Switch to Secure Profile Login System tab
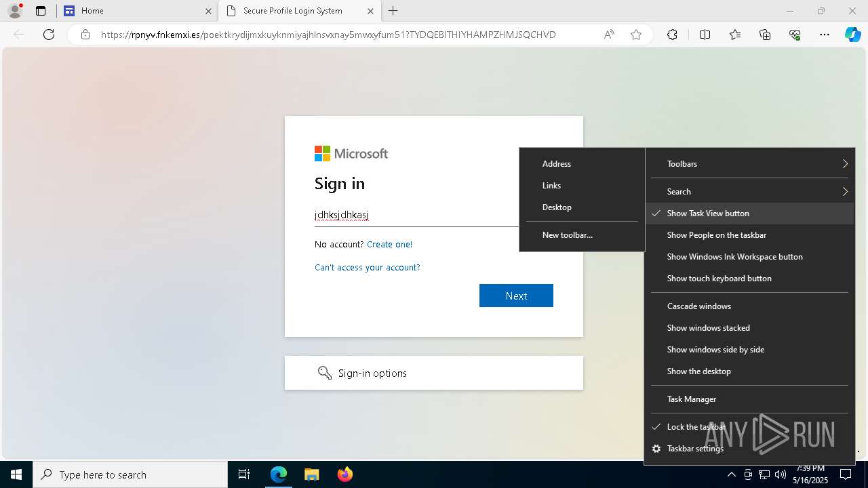Screen dimensions: 868x488 coord(298,11)
